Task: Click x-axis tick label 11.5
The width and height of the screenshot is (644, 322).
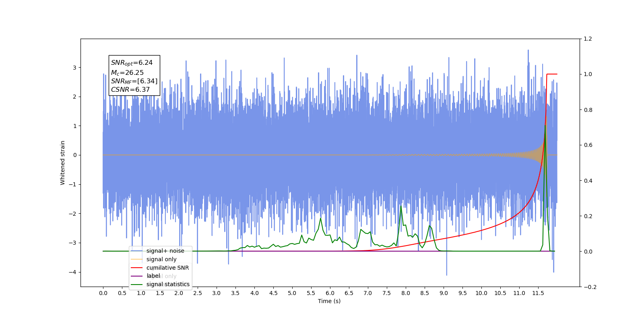Action: tap(538, 293)
